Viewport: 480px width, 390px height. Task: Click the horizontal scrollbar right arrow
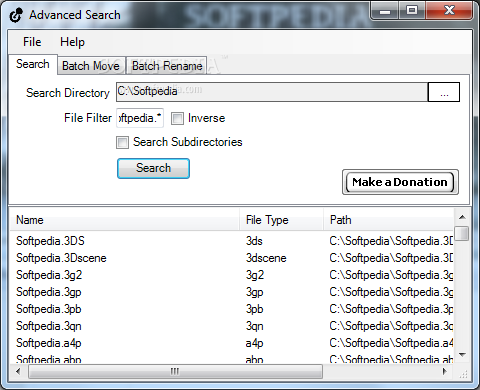(445, 371)
